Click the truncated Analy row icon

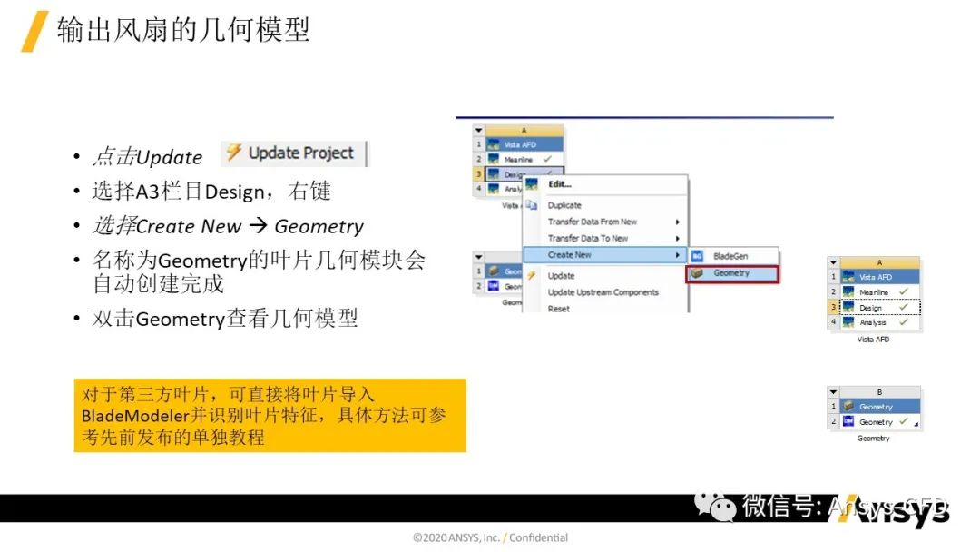(494, 189)
